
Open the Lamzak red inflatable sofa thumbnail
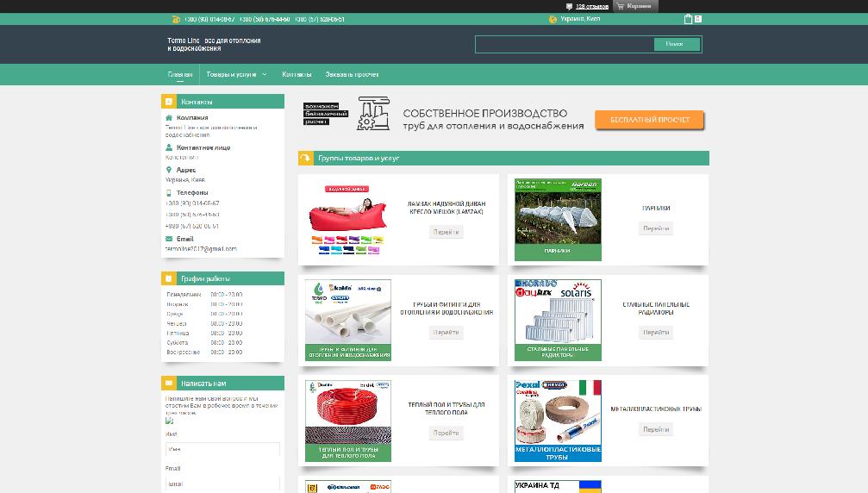click(x=347, y=220)
